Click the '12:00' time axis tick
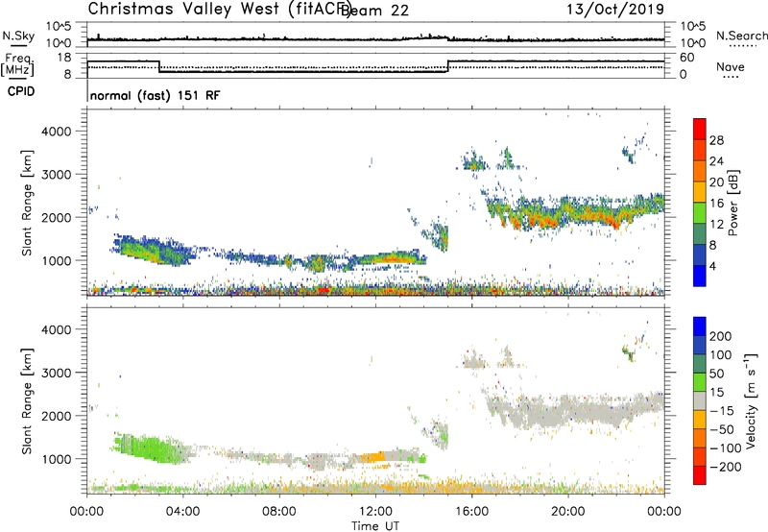The width and height of the screenshot is (768, 532). (x=375, y=512)
